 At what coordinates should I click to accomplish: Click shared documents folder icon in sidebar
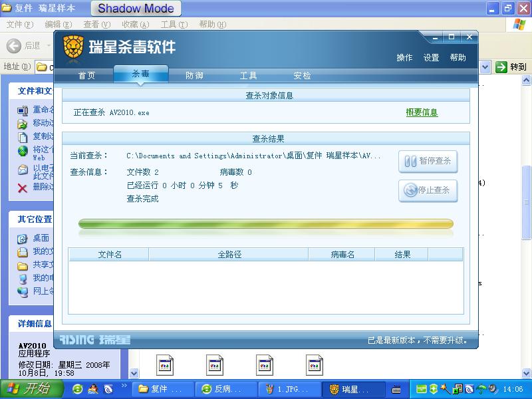[x=23, y=265]
